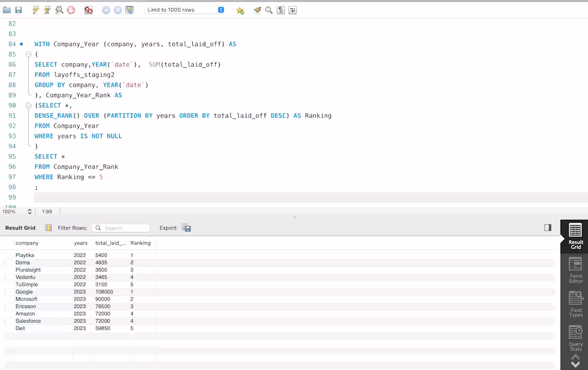Screen dimensions: 588x370
Task: Toggle invisible characters display
Action: pos(281,10)
